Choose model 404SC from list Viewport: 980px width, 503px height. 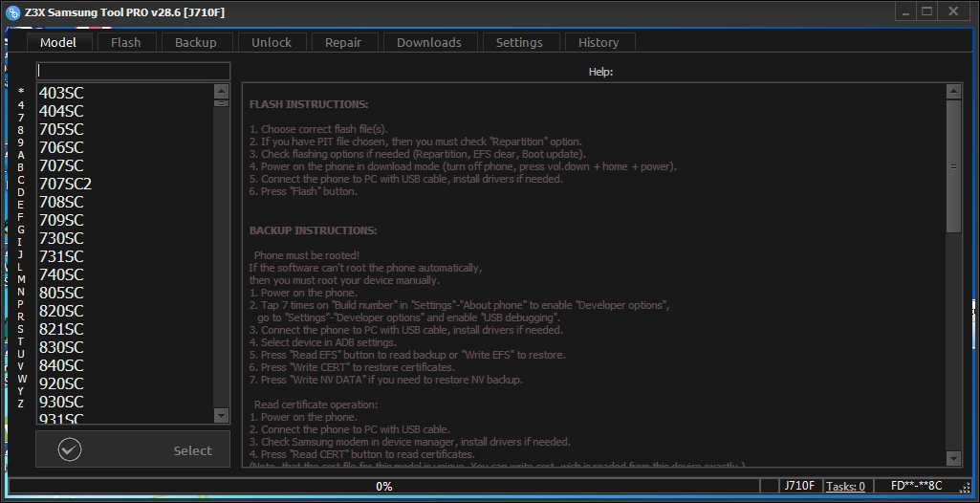pos(124,111)
